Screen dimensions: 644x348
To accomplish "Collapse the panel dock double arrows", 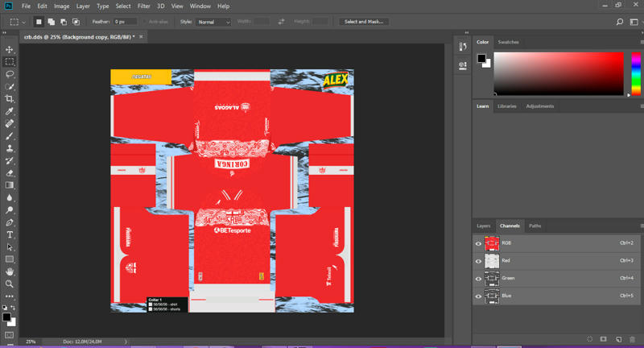I will (x=467, y=32).
